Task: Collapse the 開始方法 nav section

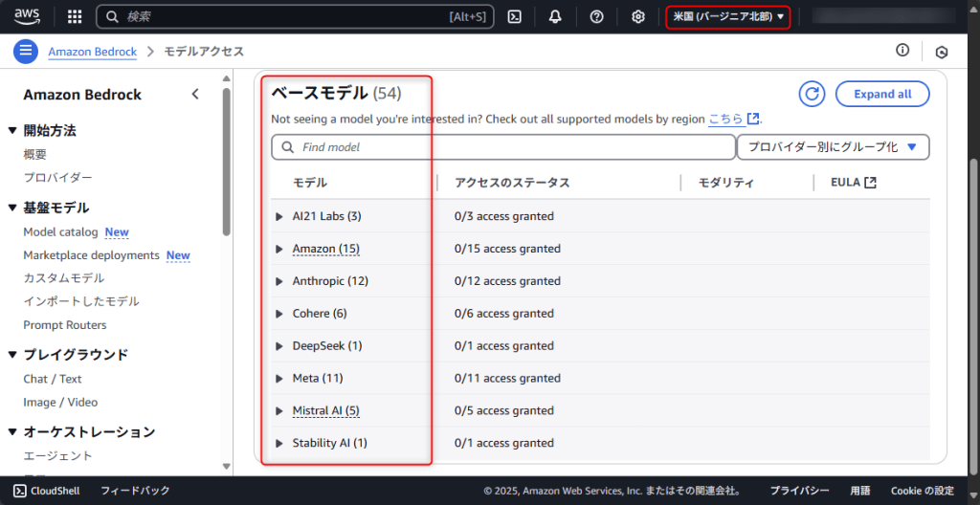Action: tap(12, 131)
